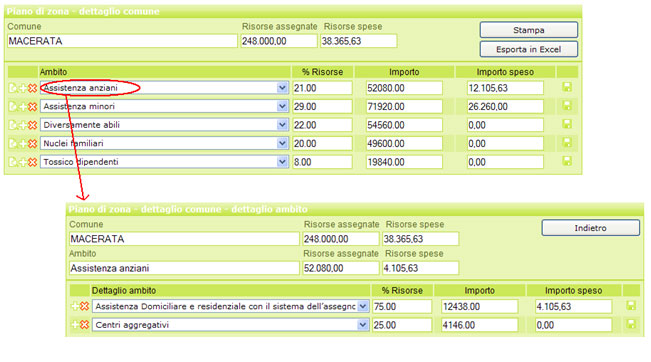Save the Assistenza minori row
Screen dimensions: 651x362
click(567, 105)
